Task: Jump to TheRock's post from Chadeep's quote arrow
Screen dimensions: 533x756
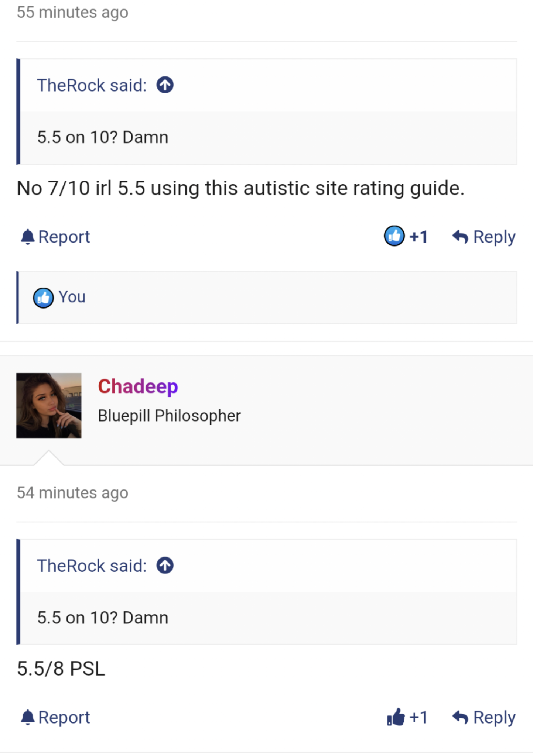Action: [165, 566]
